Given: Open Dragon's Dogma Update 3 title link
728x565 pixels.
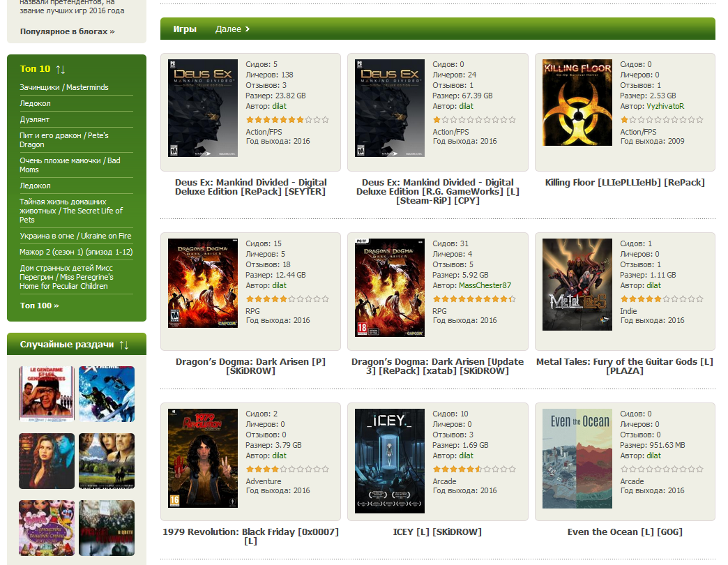Looking at the screenshot, I should tap(438, 366).
